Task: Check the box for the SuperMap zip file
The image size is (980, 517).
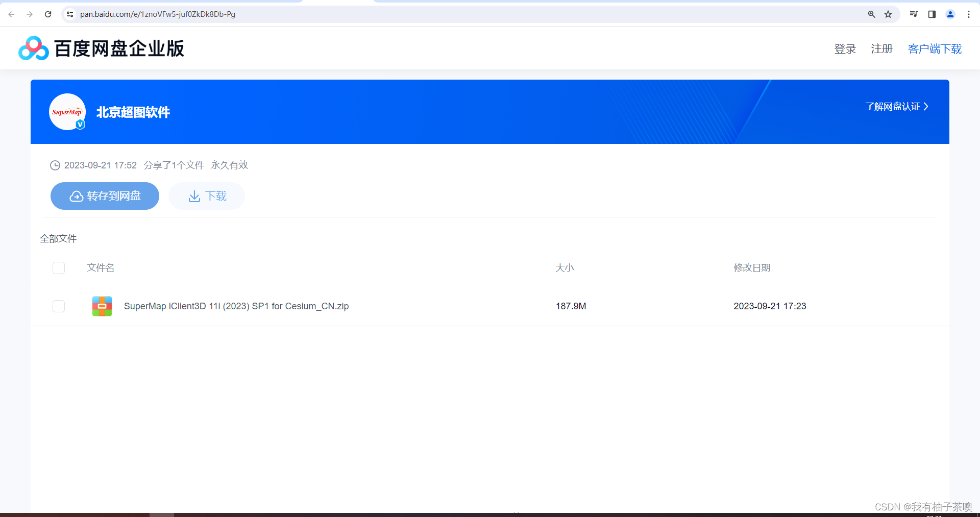Action: (x=59, y=306)
